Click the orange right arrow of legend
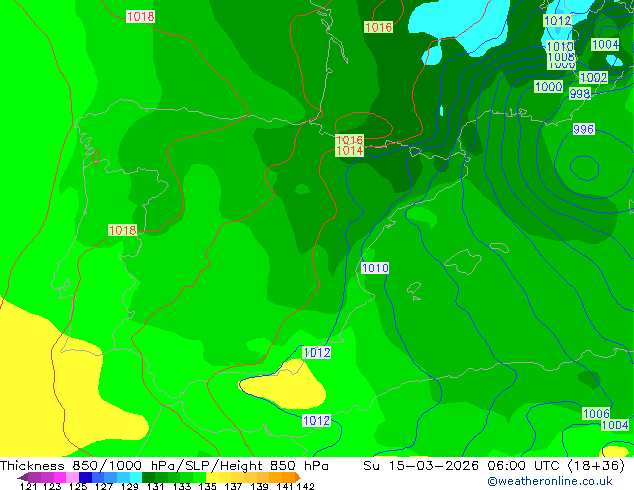This screenshot has height=490, width=634. (298, 477)
